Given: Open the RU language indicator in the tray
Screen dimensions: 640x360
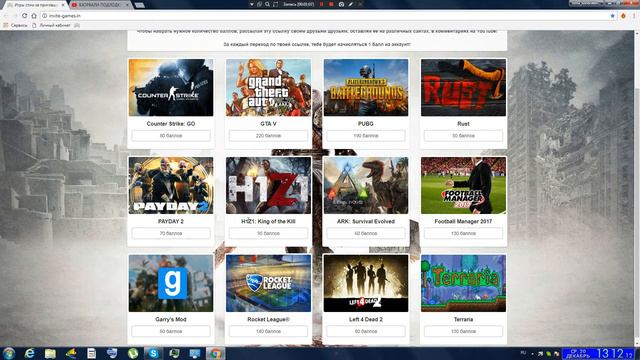Looking at the screenshot, I should (x=523, y=353).
